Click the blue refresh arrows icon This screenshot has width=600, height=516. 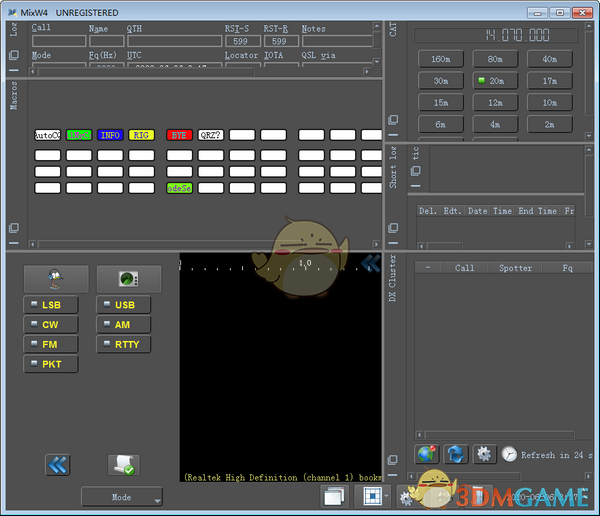coord(456,453)
